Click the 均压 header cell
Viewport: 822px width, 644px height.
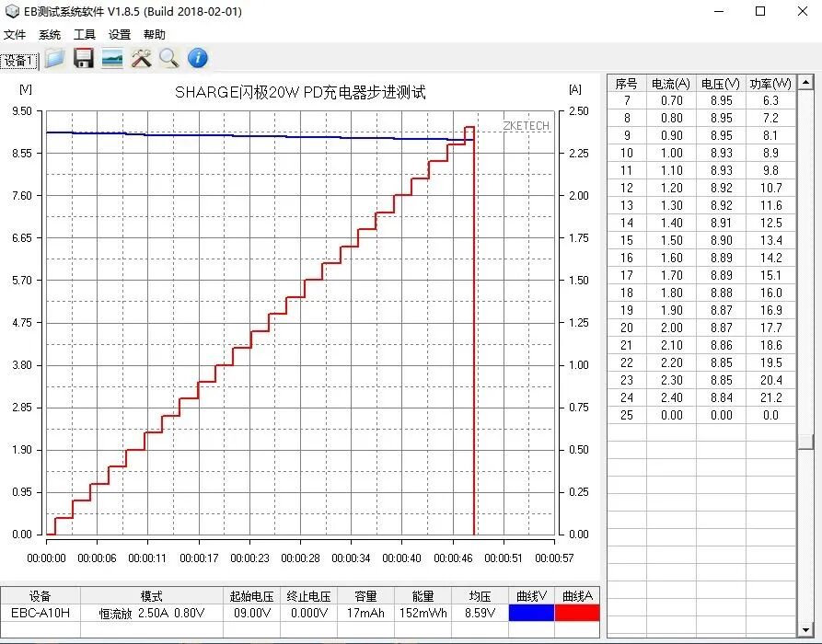(x=480, y=596)
